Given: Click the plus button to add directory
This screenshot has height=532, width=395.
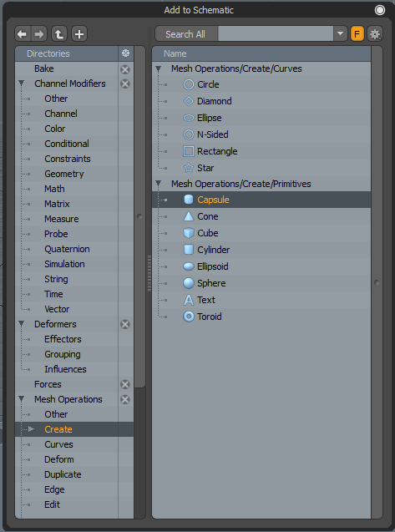Looking at the screenshot, I should (79, 34).
